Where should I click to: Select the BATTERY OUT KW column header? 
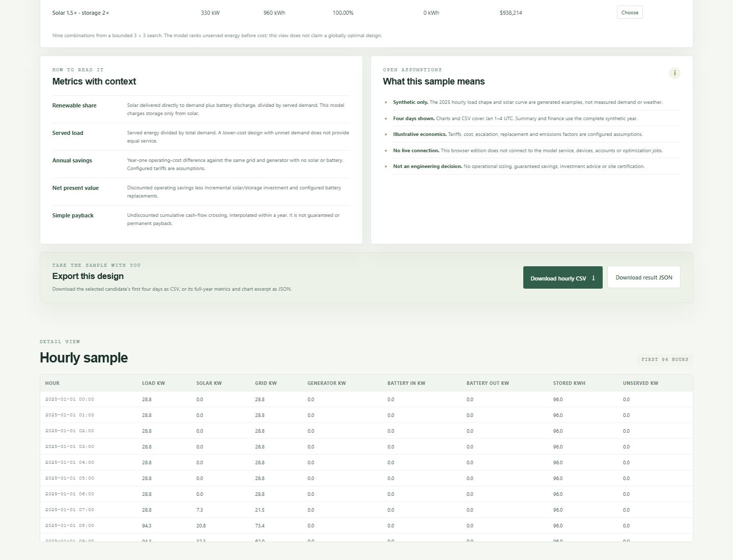(488, 383)
